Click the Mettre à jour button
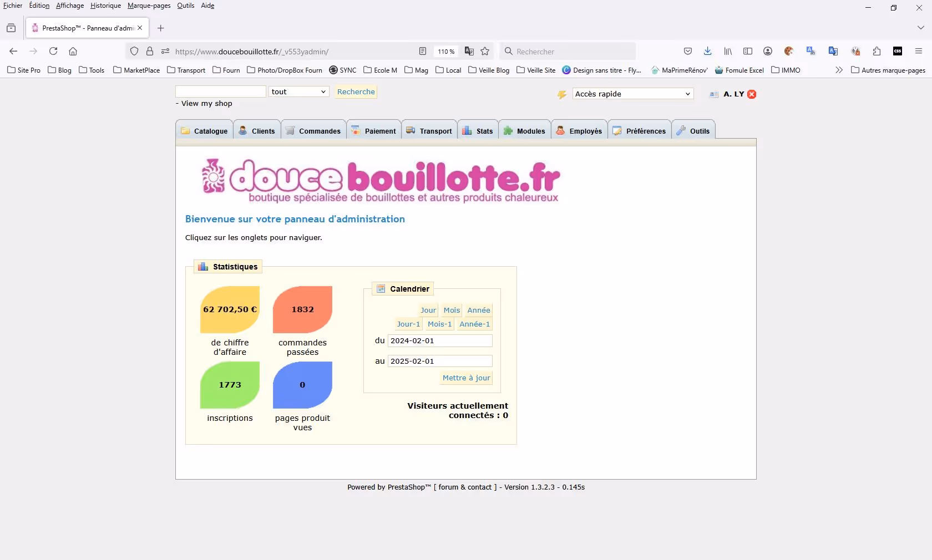932x560 pixels. [x=467, y=378]
